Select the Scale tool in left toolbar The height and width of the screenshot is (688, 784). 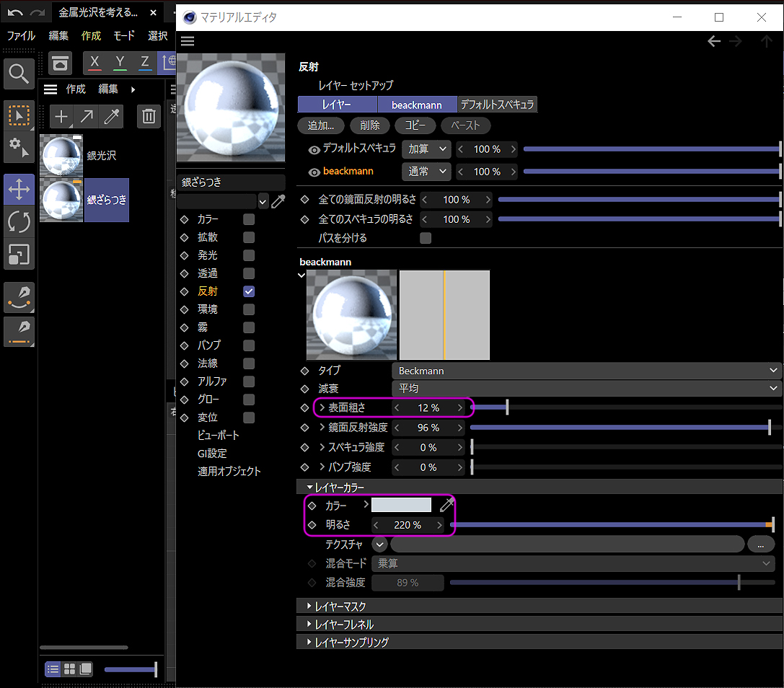click(19, 254)
